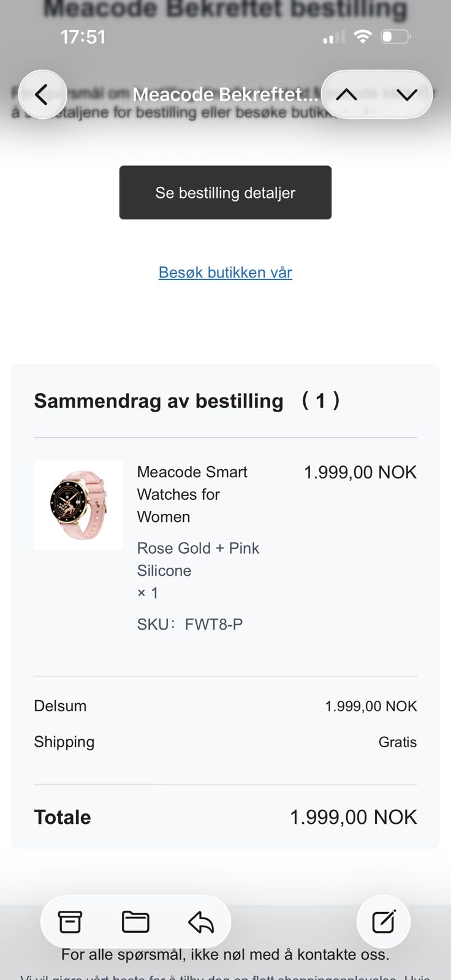451x980 pixels.
Task: Tap the pink smartwatch product thumbnail
Action: (x=78, y=505)
